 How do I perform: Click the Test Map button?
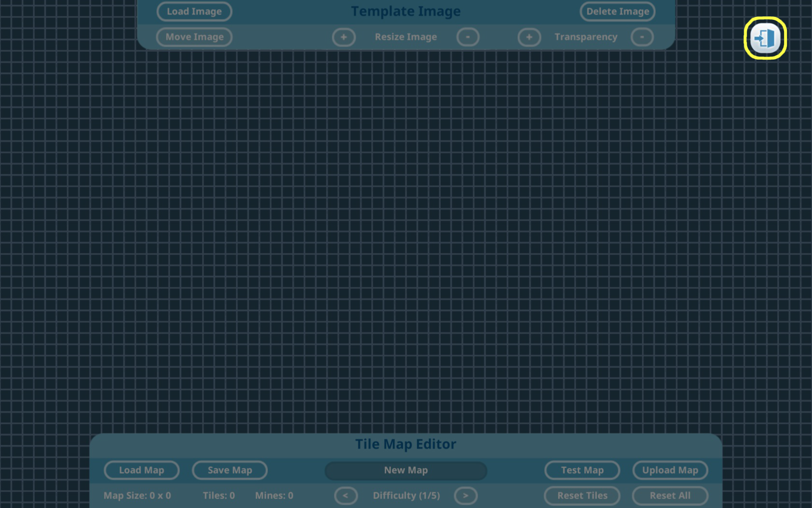pos(582,470)
